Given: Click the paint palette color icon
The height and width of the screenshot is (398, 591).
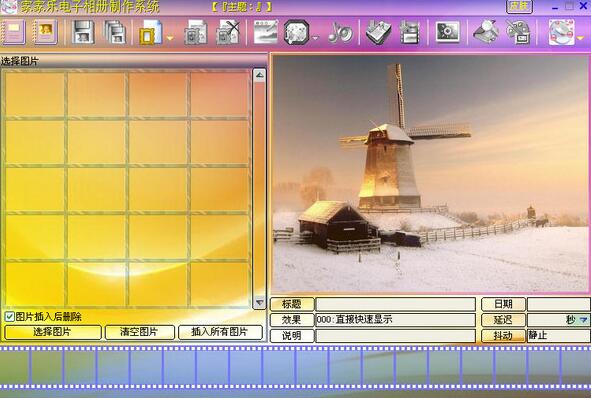Looking at the screenshot, I should 518,32.
